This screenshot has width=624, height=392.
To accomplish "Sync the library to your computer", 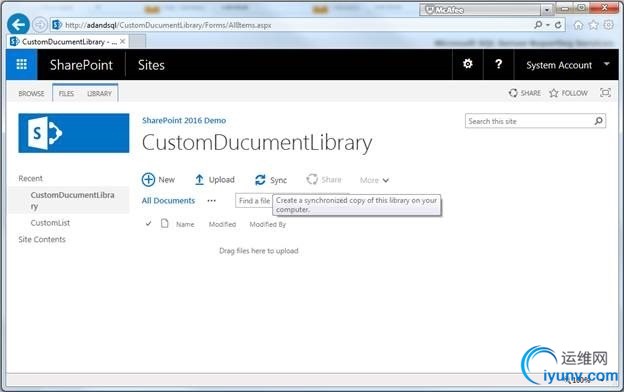I will (x=271, y=180).
